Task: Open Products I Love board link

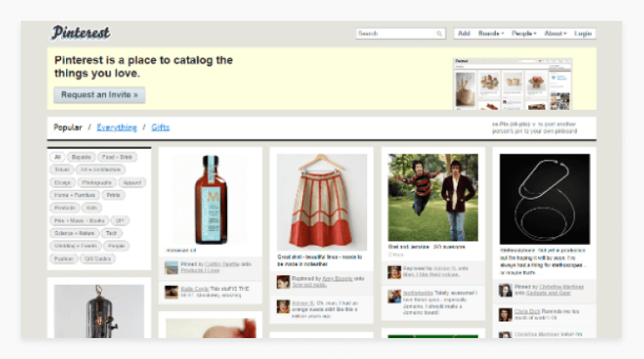Action: point(200,271)
